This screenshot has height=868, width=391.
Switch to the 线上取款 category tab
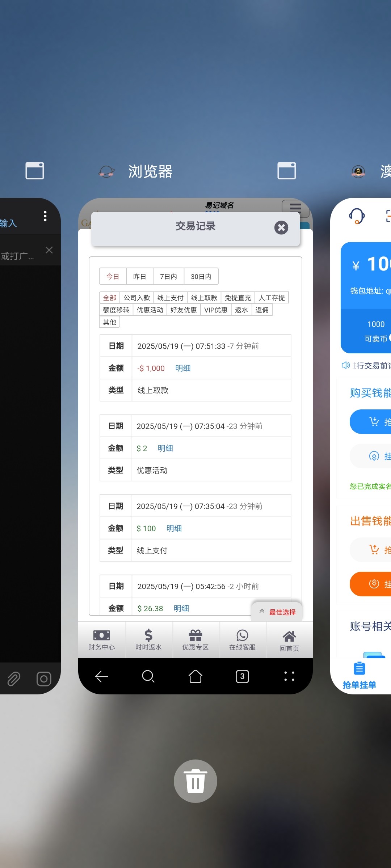pyautogui.click(x=204, y=298)
